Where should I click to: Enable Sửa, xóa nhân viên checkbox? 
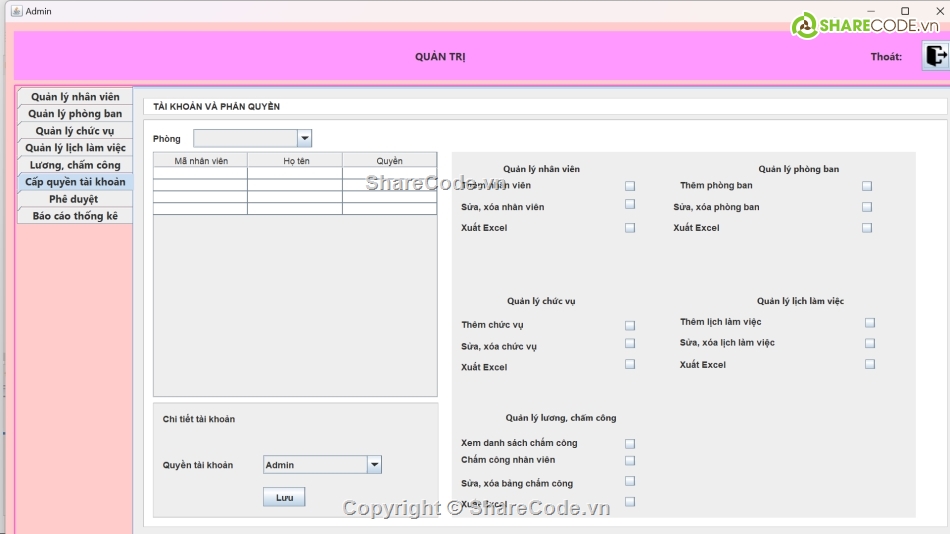point(630,204)
